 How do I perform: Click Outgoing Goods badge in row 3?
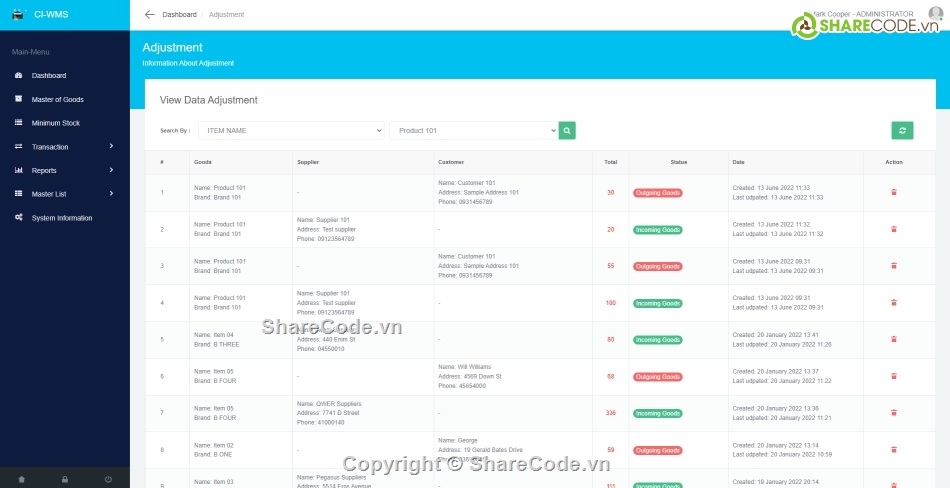657,266
